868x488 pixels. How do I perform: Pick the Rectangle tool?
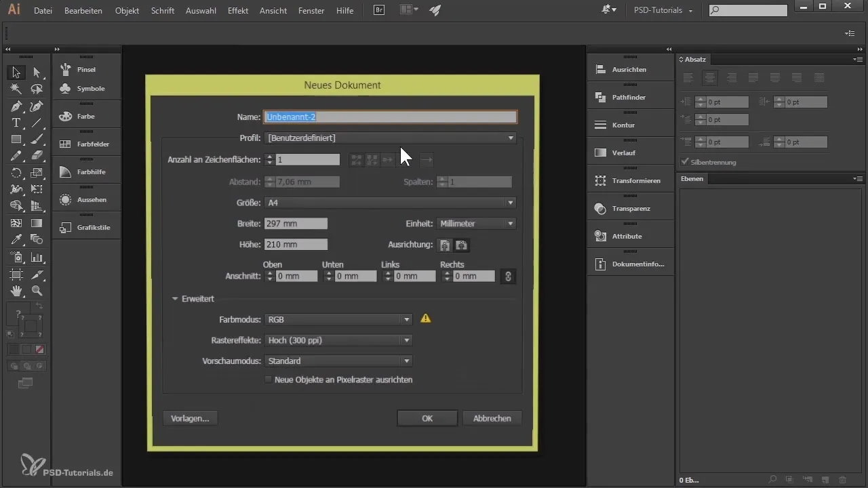coord(16,140)
